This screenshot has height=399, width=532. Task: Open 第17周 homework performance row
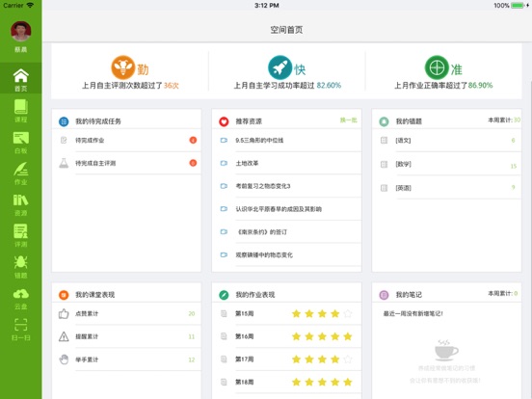(286, 359)
